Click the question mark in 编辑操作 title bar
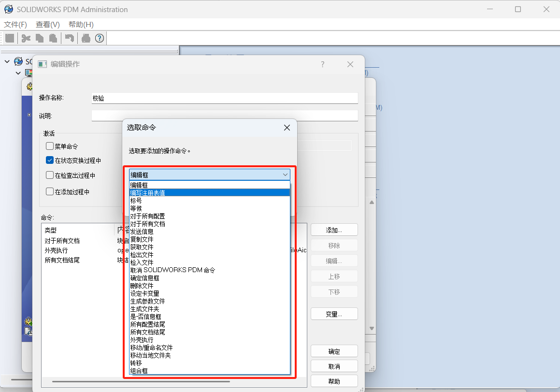Viewport: 560px width, 392px height. [x=322, y=64]
